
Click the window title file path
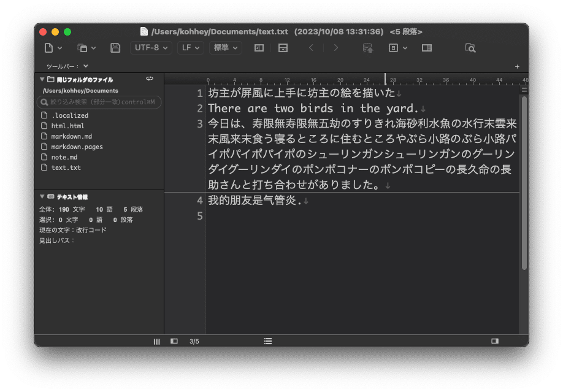coord(220,32)
